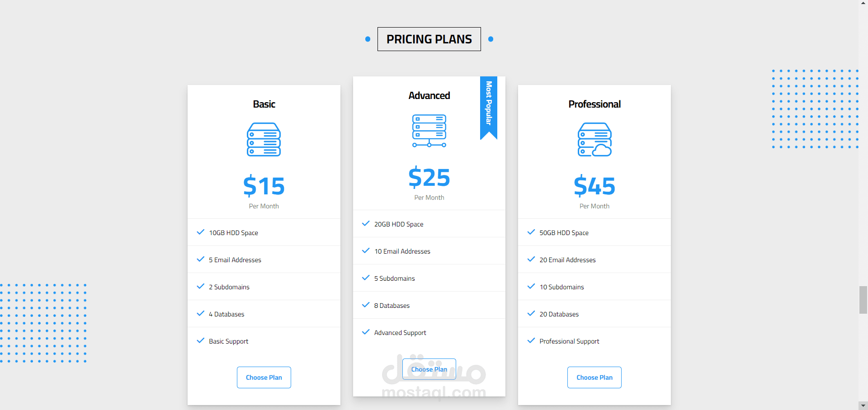Click the checkmark next to 8 Databases

point(366,305)
